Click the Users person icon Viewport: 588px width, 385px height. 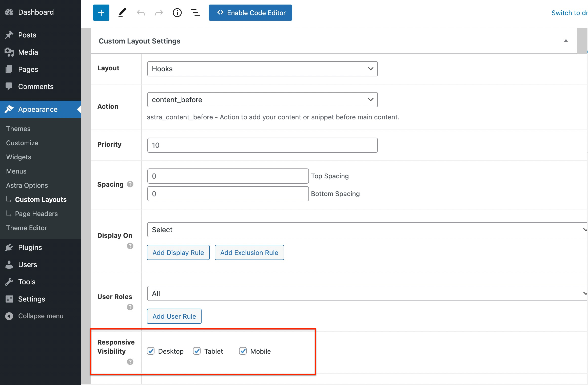[x=9, y=265]
